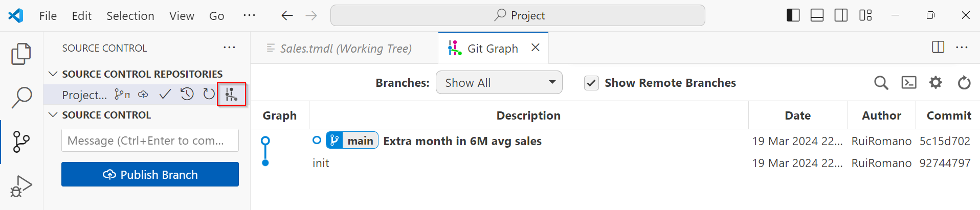Open Run and Debug view

point(21,186)
